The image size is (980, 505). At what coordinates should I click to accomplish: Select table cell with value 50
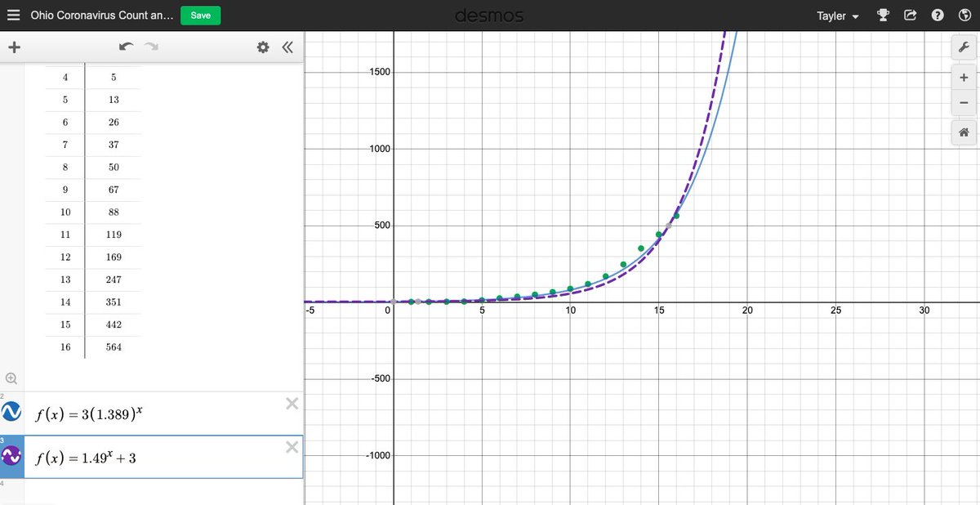114,168
